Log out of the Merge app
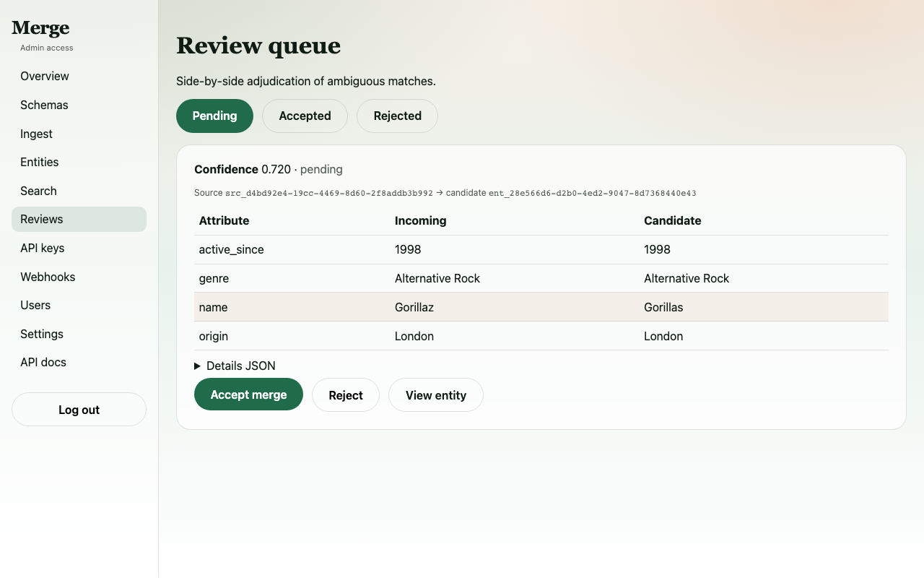This screenshot has height=578, width=924. point(79,410)
